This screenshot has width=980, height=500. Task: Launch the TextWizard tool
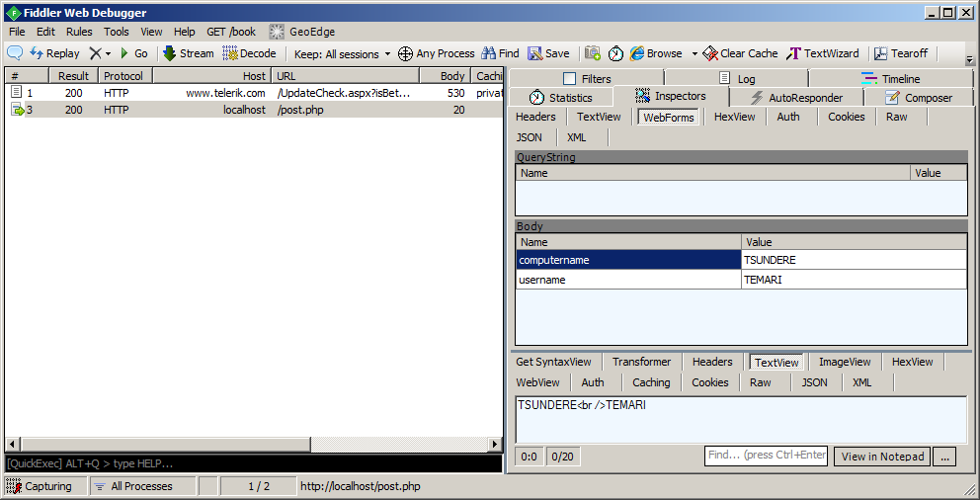tap(822, 53)
